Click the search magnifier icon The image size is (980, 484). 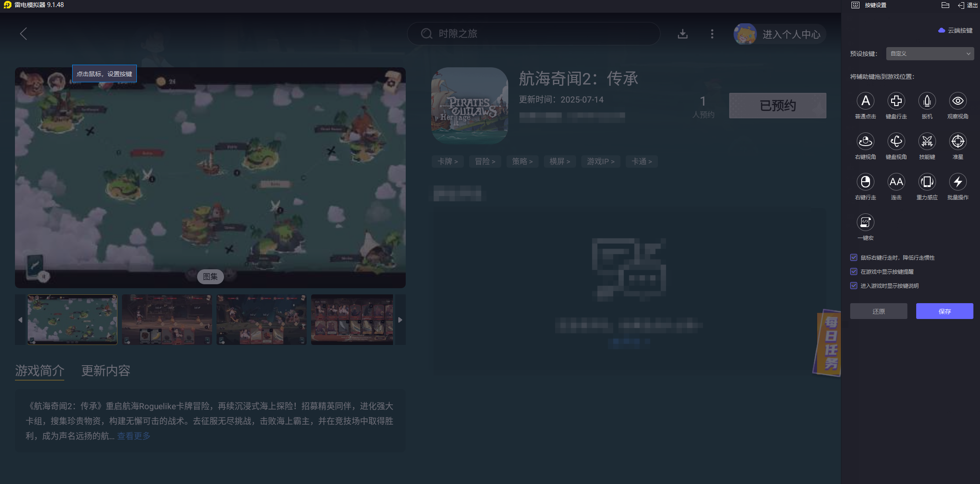(x=426, y=33)
